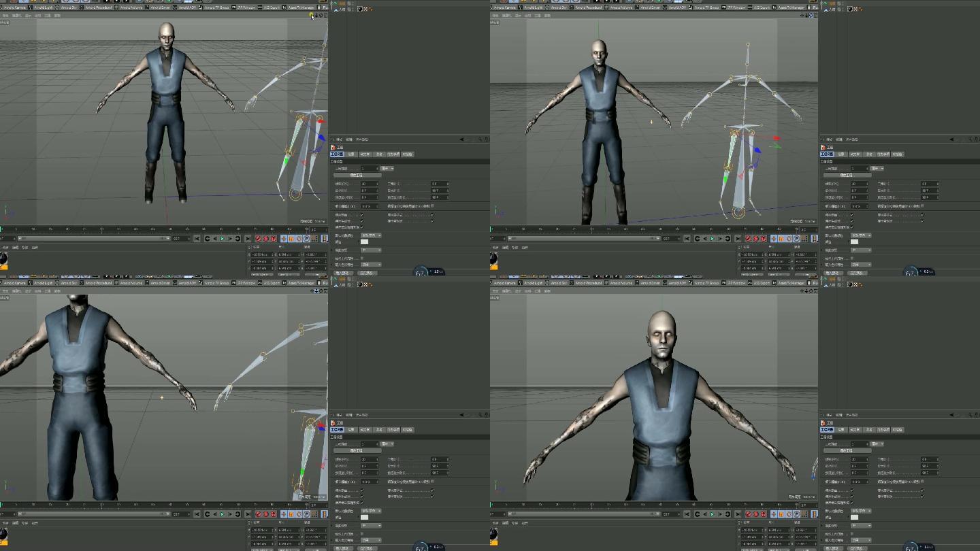The height and width of the screenshot is (551, 980).
Task: Click default color swatch in top-right screenshot
Action: pos(855,241)
